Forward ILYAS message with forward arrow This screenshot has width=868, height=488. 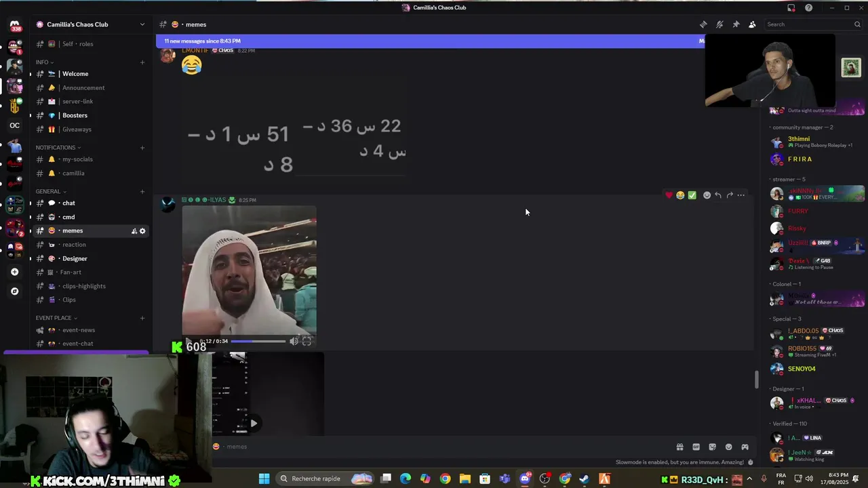(730, 195)
